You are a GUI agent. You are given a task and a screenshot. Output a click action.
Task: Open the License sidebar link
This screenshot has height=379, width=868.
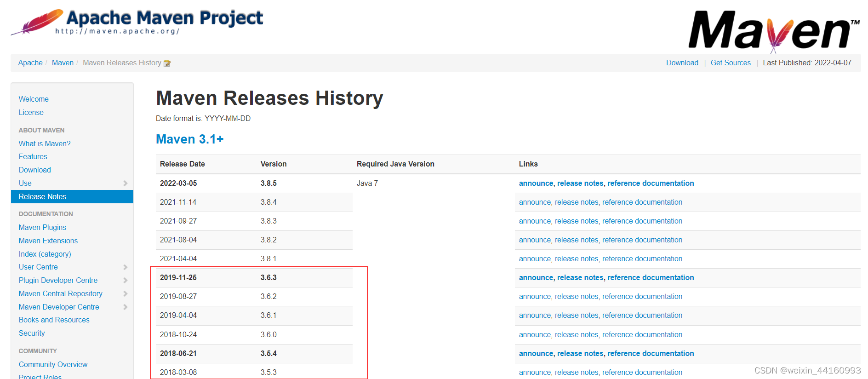[x=31, y=112]
